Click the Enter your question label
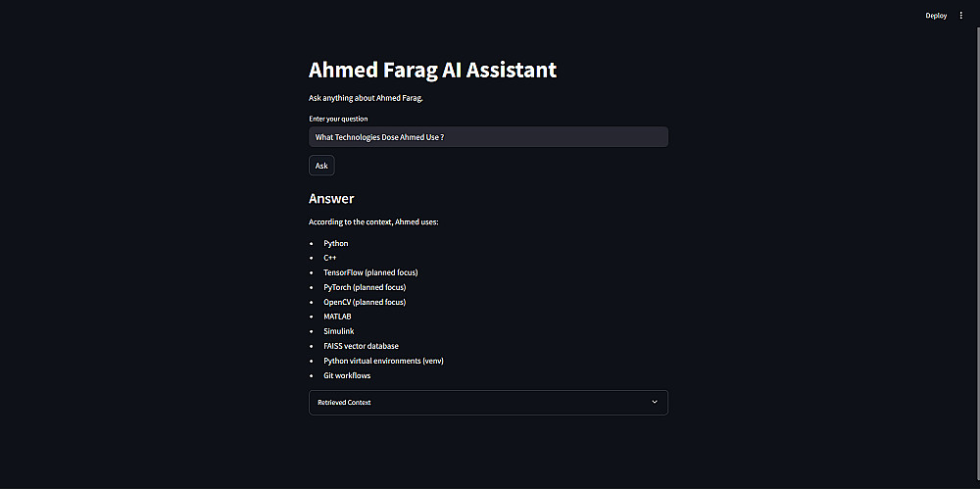The width and height of the screenshot is (980, 489). pos(338,119)
